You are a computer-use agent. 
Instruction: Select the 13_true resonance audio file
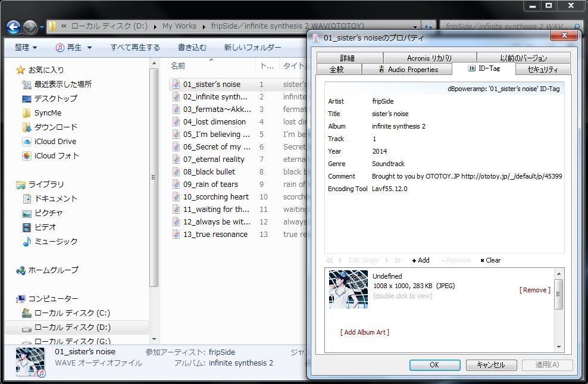[x=215, y=235]
